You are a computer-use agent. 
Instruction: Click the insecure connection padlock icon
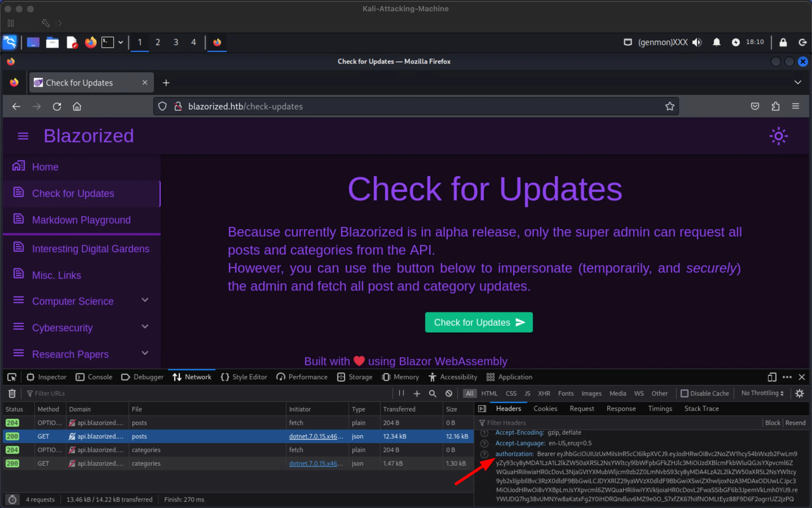tap(178, 106)
